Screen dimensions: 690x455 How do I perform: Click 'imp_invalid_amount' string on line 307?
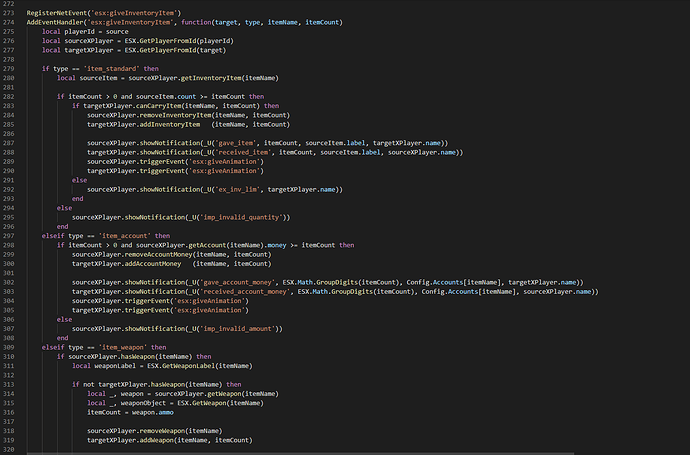[237, 329]
